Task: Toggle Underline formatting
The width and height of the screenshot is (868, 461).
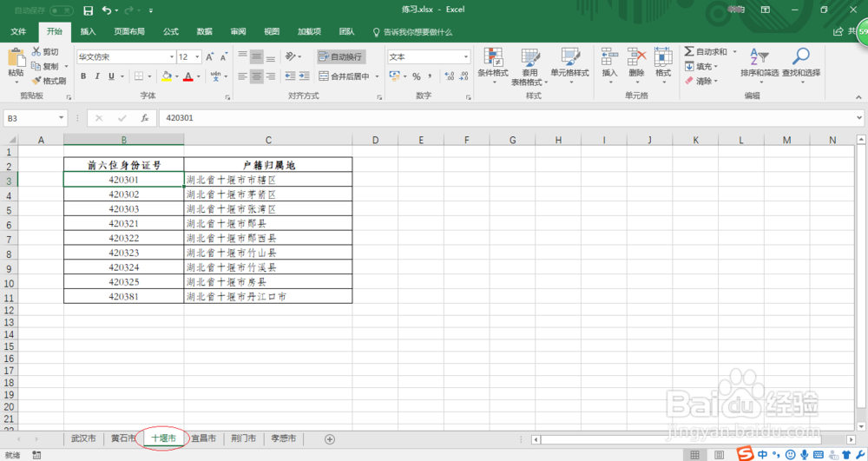Action: coord(111,76)
